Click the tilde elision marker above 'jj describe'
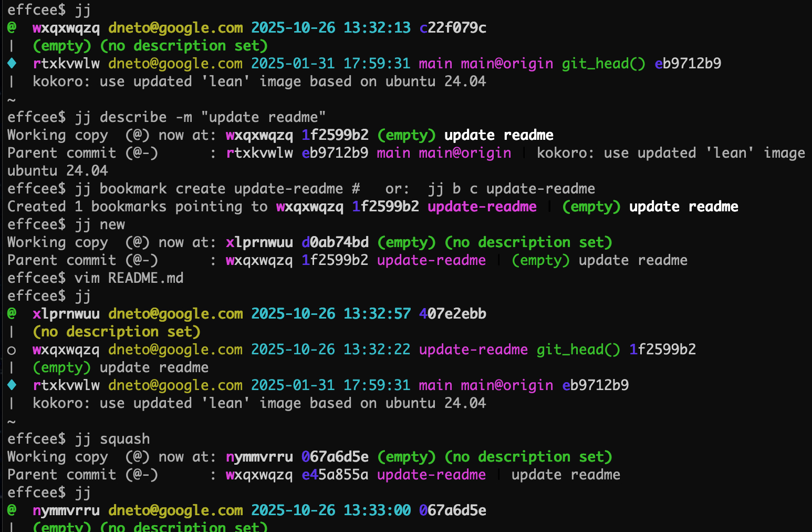The image size is (812, 532). 12,99
